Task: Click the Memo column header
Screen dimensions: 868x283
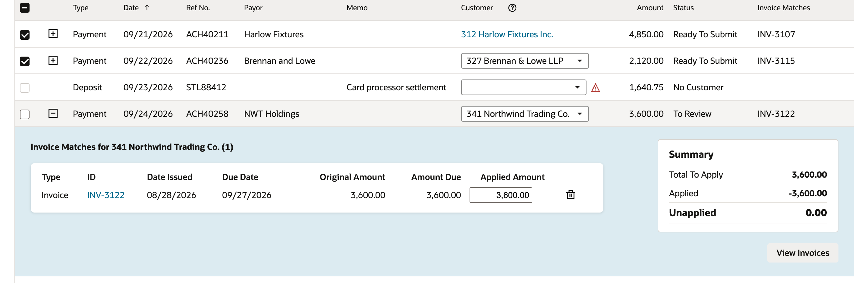Action: tap(357, 8)
